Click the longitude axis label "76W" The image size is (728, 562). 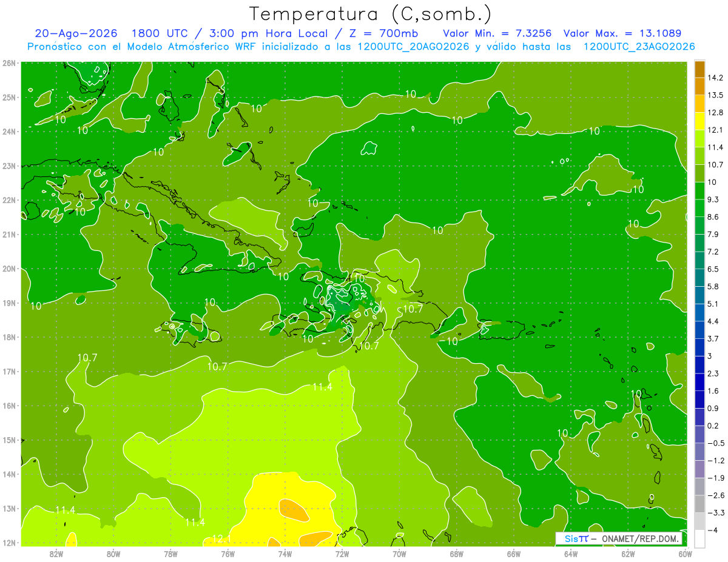coord(228,554)
